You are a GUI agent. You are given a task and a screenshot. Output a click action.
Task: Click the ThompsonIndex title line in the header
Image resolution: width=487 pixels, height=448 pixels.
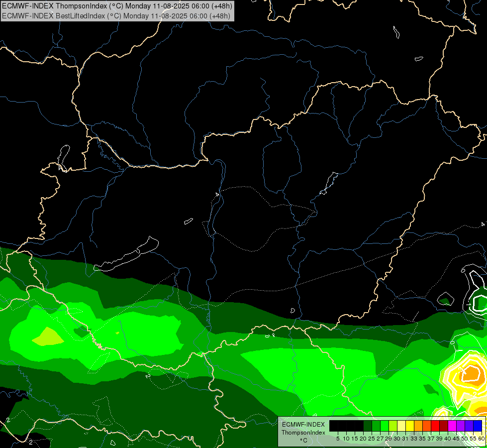pyautogui.click(x=117, y=6)
